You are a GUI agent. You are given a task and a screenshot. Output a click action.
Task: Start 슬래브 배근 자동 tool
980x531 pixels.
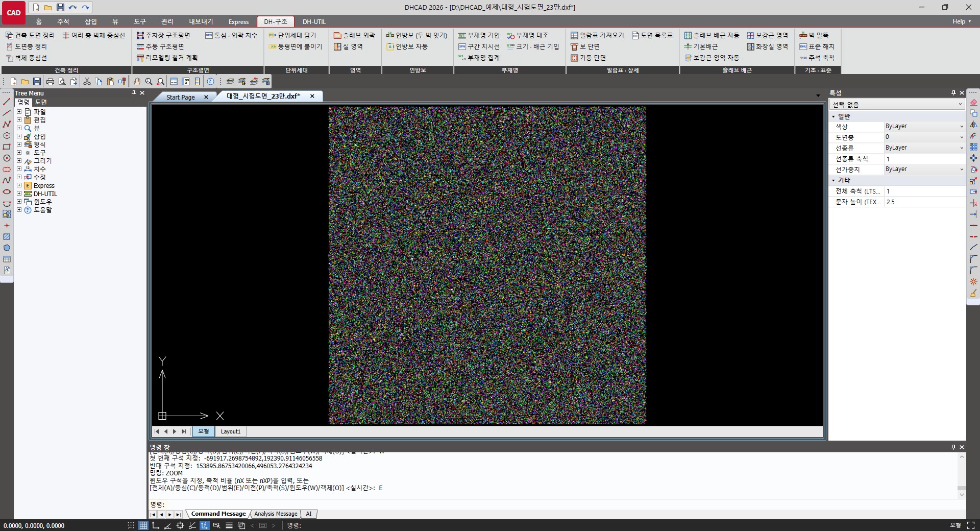[712, 35]
